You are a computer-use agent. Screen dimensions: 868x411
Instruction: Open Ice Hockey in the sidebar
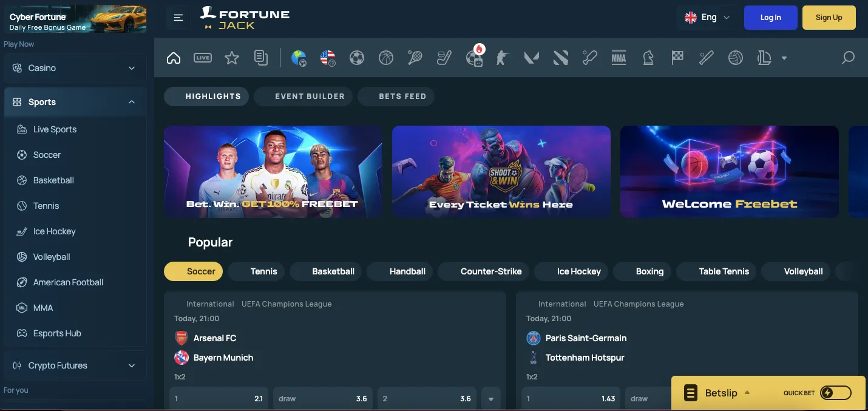[x=75, y=231]
